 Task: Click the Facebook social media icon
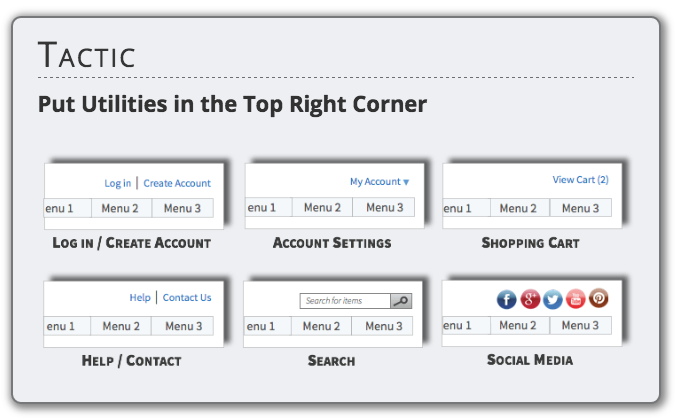coord(507,298)
